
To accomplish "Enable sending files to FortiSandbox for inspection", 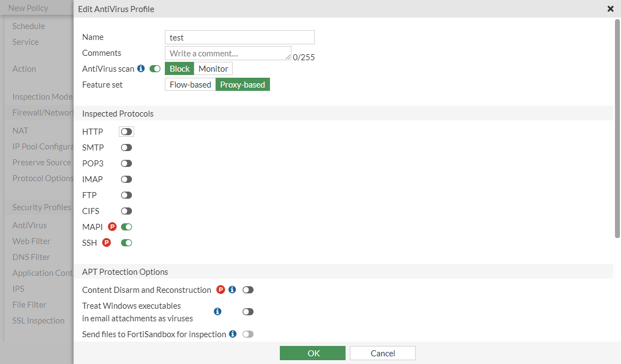I will (248, 334).
